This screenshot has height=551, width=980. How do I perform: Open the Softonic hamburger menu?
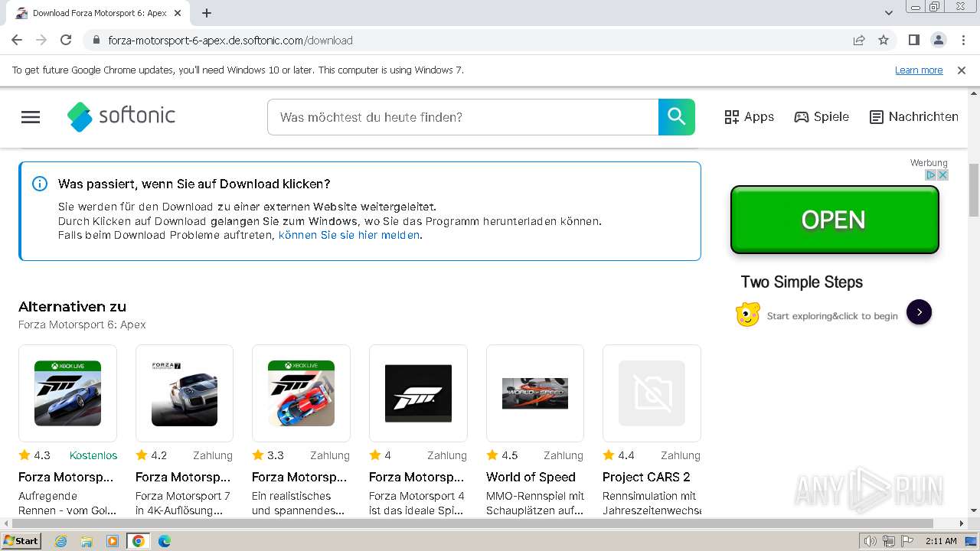coord(31,117)
